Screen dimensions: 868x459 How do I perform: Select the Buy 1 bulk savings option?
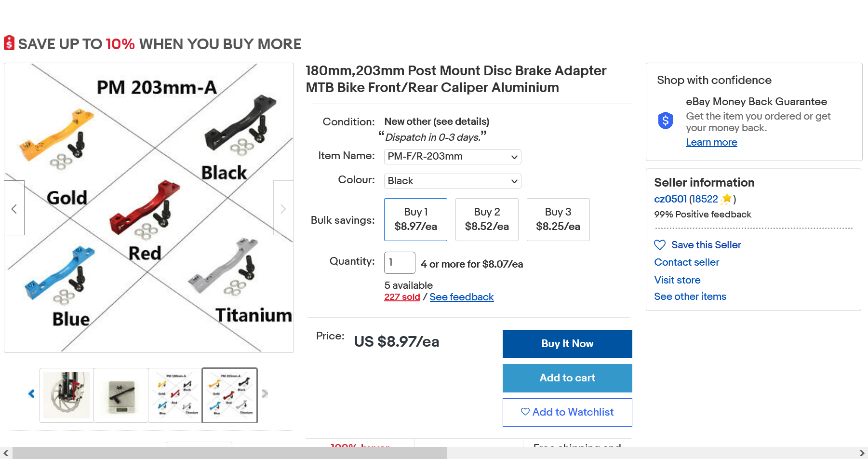tap(415, 219)
